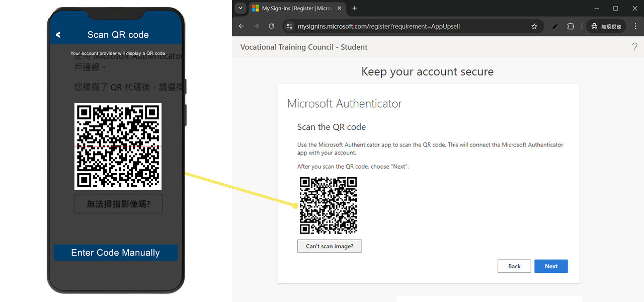
Task: Close the My Sign-Ins tab
Action: tap(340, 9)
